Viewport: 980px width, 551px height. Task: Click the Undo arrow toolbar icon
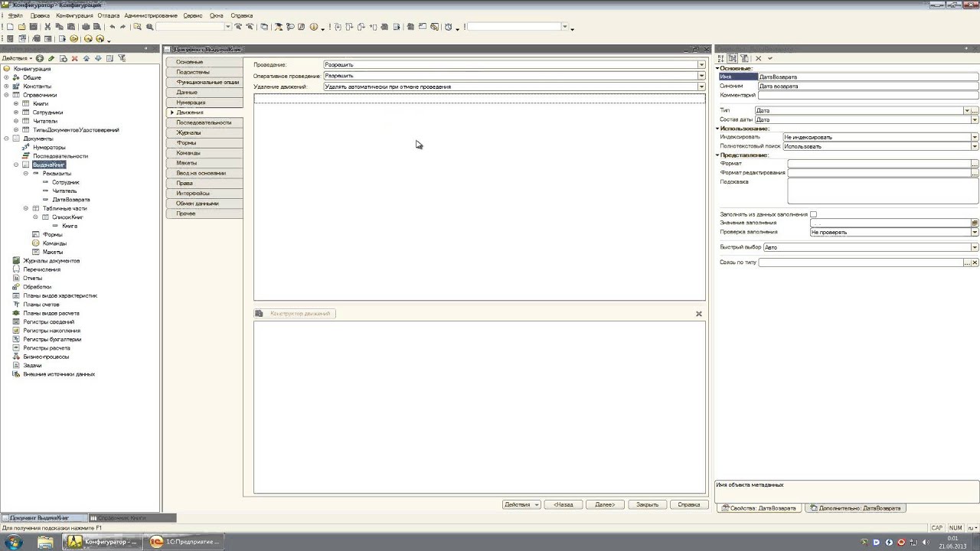tap(112, 27)
